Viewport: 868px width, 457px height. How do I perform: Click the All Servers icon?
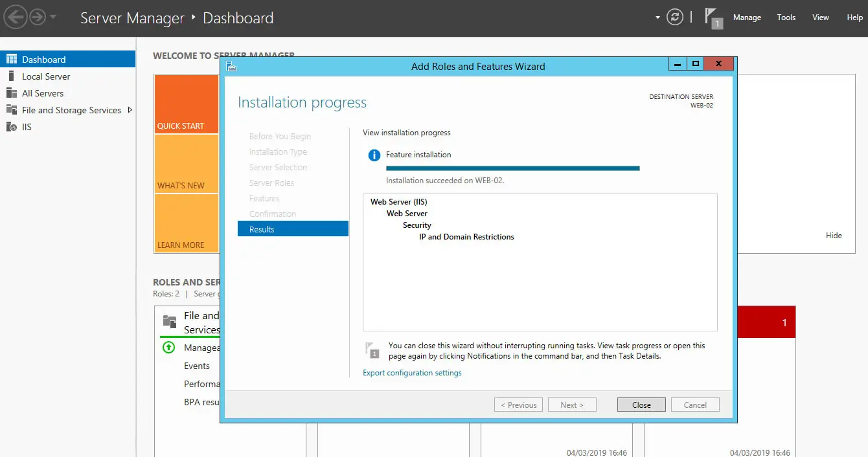tap(11, 93)
